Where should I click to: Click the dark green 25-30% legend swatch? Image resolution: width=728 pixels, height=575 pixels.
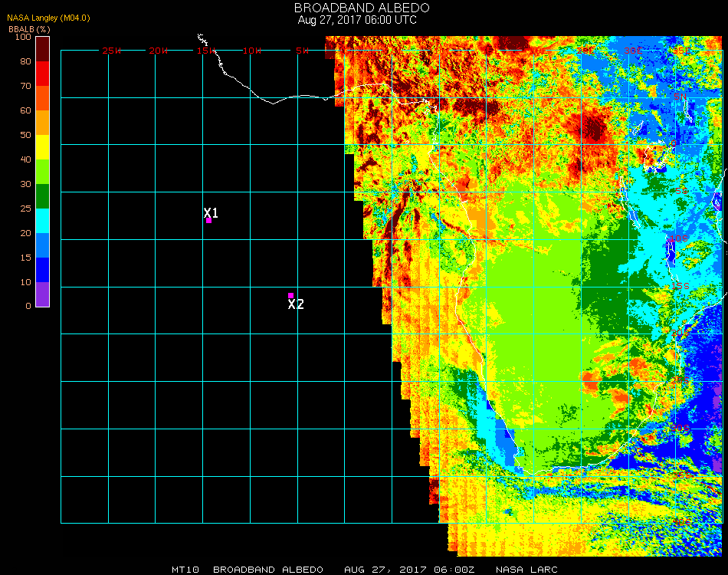tap(43, 196)
